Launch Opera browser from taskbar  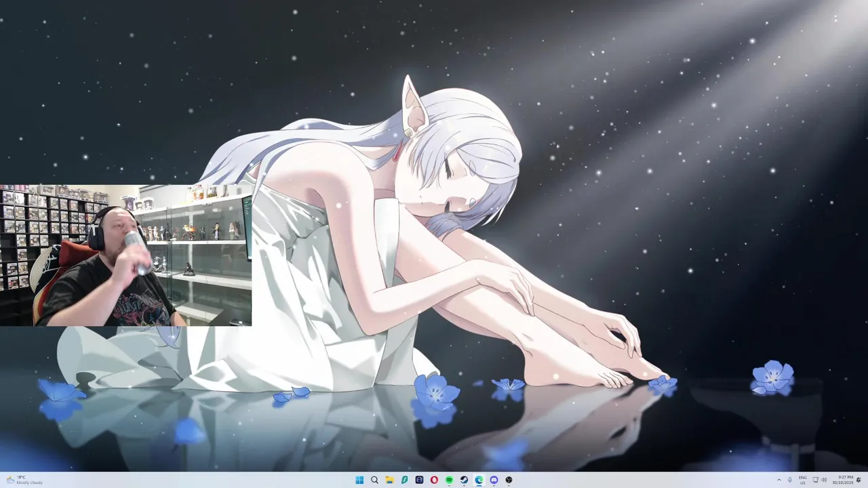(434, 480)
